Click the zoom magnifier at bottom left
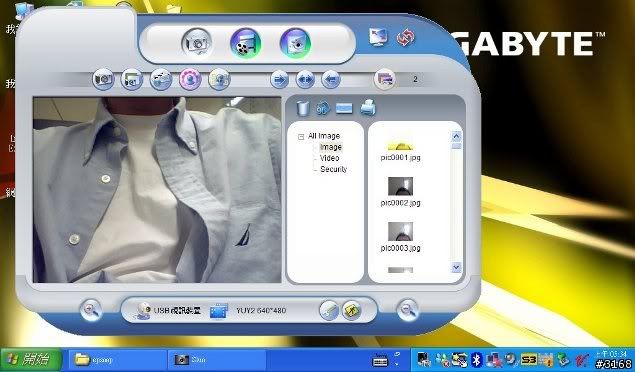The height and width of the screenshot is (372, 635). [x=91, y=310]
